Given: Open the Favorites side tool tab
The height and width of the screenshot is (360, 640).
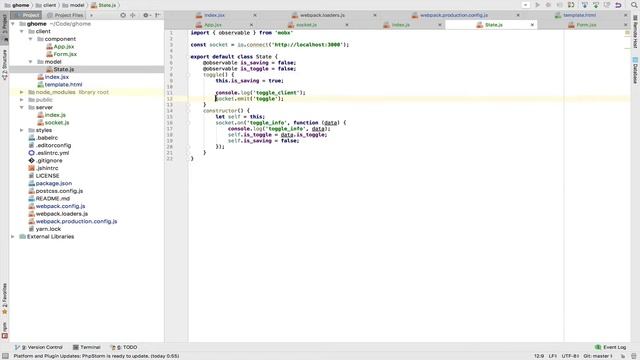Looking at the screenshot, I should pos(4,299).
